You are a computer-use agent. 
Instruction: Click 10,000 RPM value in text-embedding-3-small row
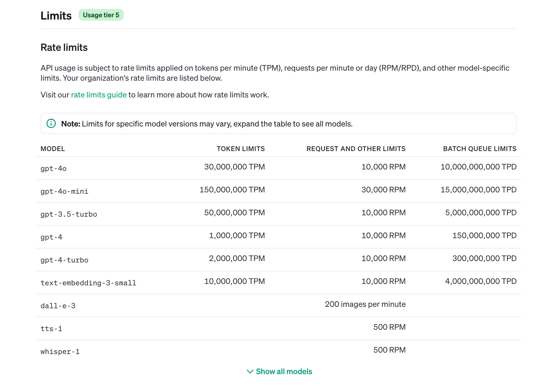(x=383, y=281)
